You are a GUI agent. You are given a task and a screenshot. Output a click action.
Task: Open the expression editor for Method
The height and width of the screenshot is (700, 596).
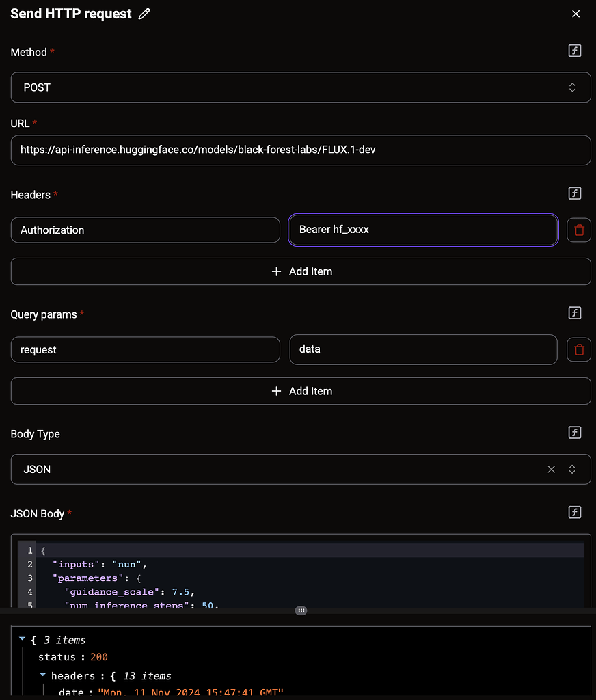click(x=574, y=51)
